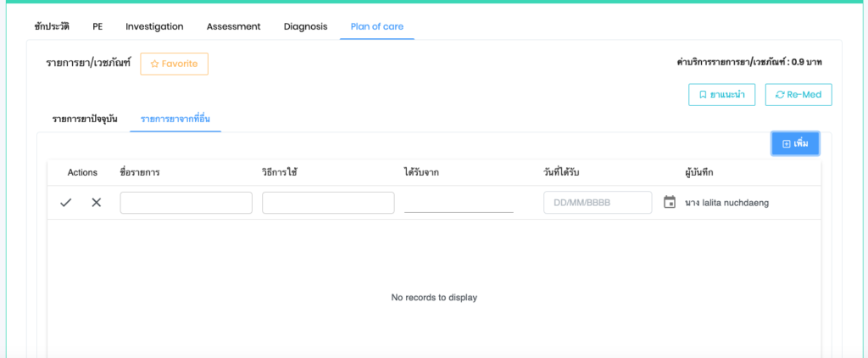Go to the Investigation tab
The image size is (868, 358).
pyautogui.click(x=154, y=26)
